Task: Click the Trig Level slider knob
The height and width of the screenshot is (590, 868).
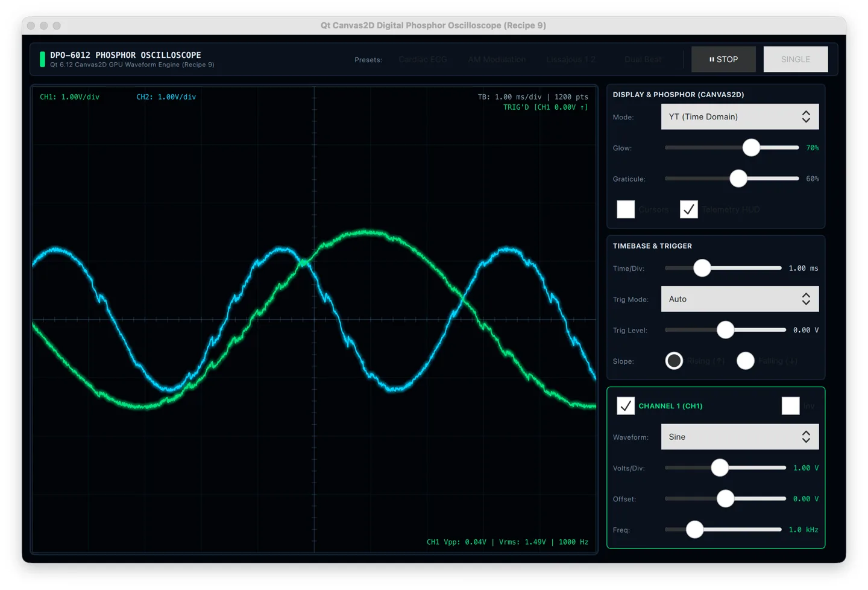Action: pyautogui.click(x=726, y=330)
